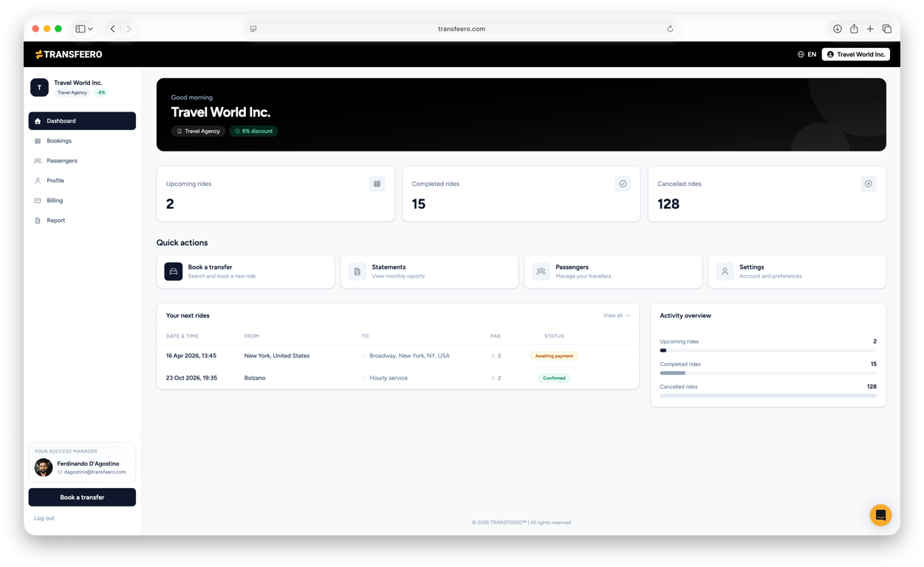Click the Passengers people icon in sidebar
Screen dimensions: 924x567
(38, 161)
